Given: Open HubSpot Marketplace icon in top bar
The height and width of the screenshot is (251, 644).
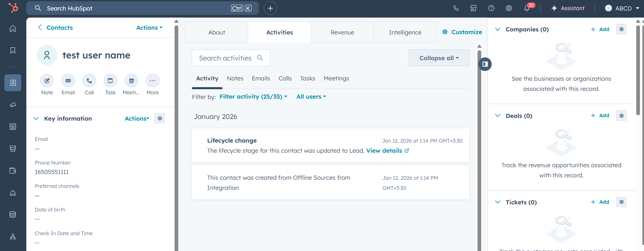Looking at the screenshot, I should point(473,8).
